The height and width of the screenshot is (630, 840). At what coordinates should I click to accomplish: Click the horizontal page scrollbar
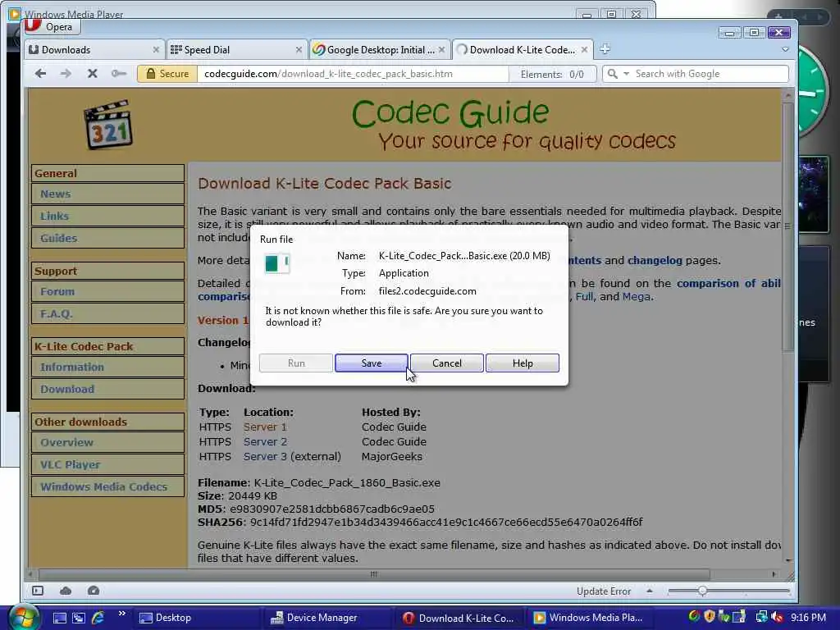374,574
